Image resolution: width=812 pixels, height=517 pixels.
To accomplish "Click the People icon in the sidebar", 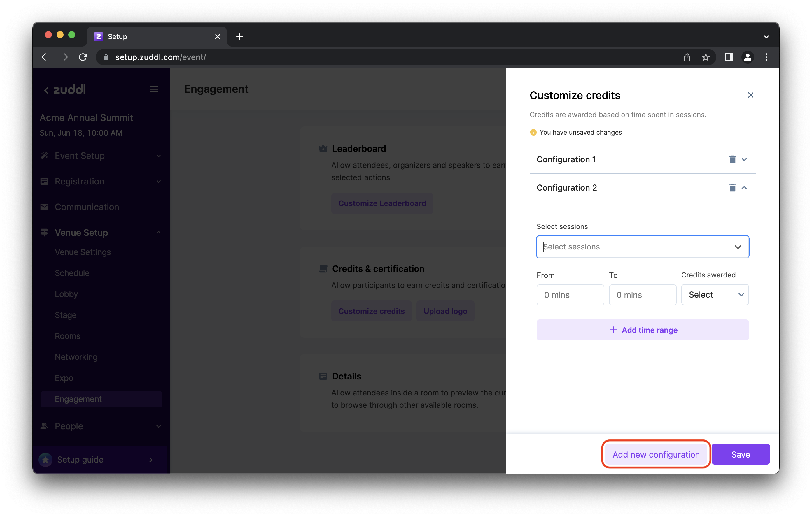I will point(44,426).
